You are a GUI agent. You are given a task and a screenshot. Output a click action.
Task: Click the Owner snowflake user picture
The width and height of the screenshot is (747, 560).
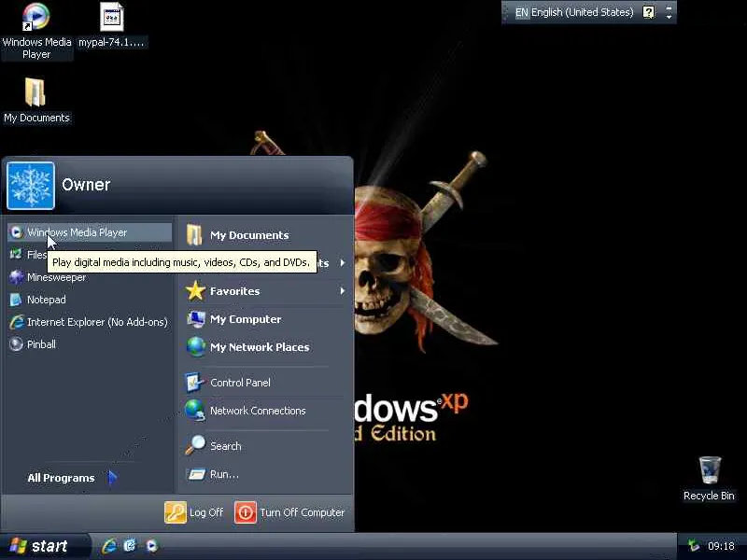point(31,185)
